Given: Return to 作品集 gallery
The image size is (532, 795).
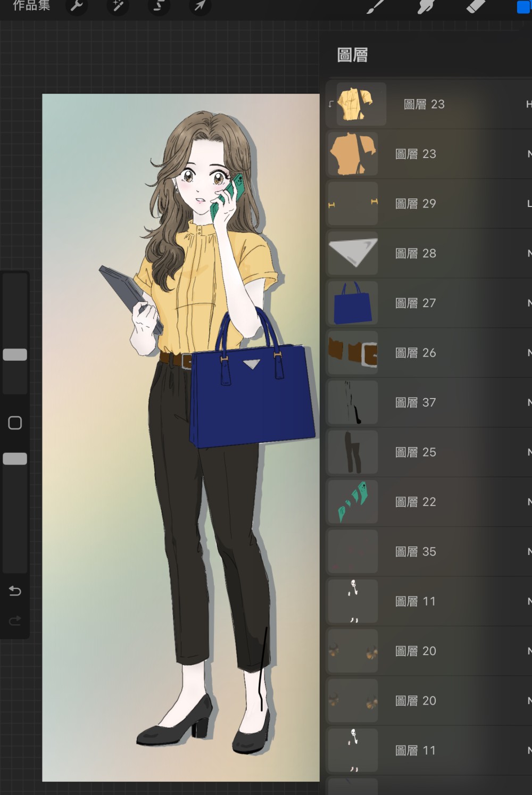Looking at the screenshot, I should [31, 6].
